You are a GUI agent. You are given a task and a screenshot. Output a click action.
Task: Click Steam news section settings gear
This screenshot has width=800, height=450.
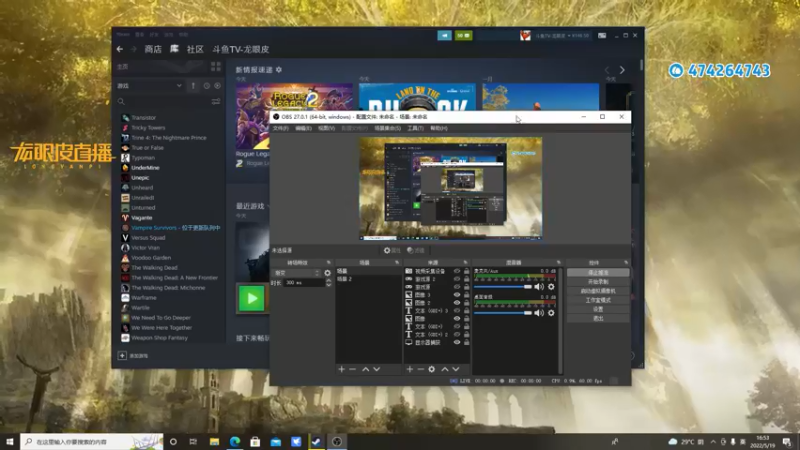pos(279,69)
